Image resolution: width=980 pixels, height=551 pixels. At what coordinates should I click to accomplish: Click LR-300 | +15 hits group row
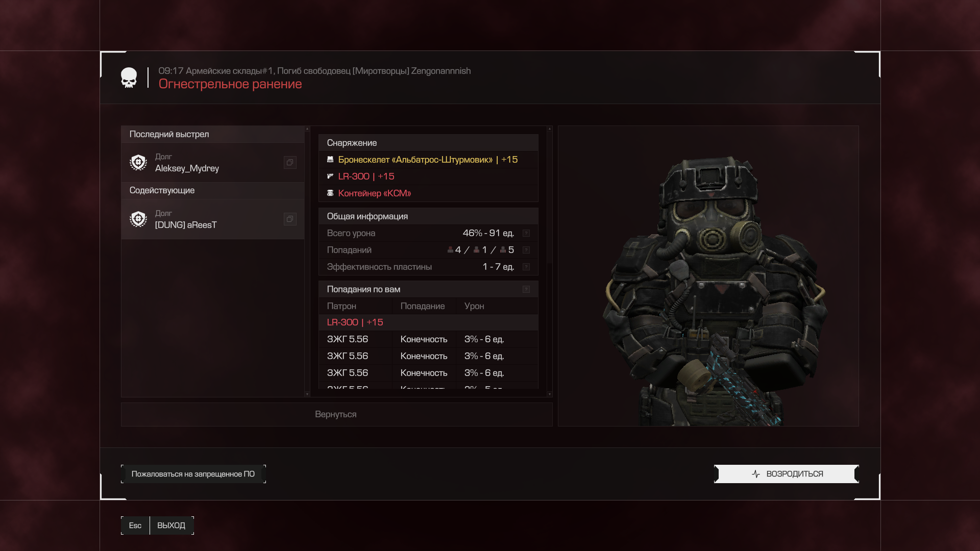point(428,322)
